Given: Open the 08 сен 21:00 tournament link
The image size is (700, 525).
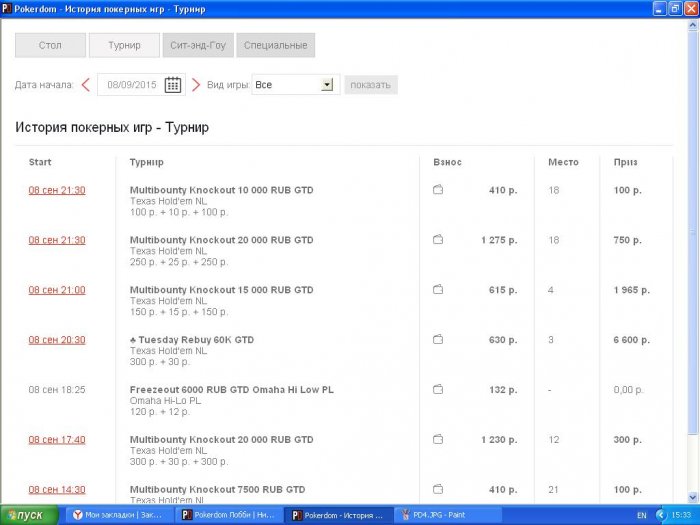Looking at the screenshot, I should (x=57, y=290).
